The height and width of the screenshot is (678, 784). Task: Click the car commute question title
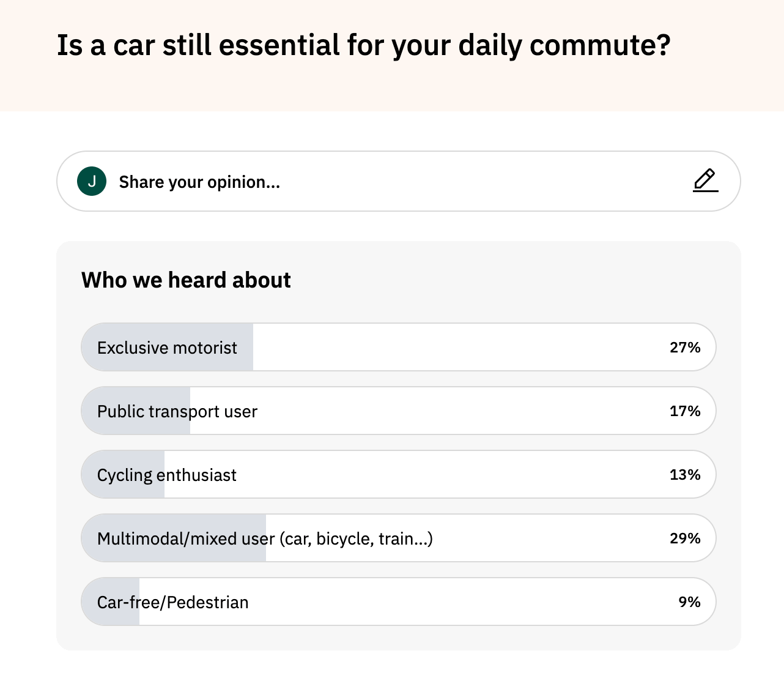[364, 45]
